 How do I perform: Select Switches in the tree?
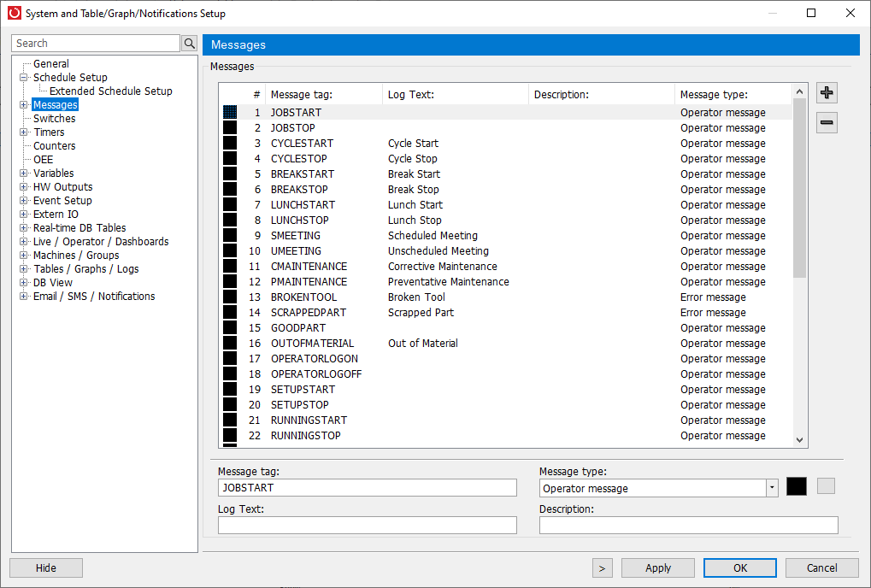tap(55, 118)
